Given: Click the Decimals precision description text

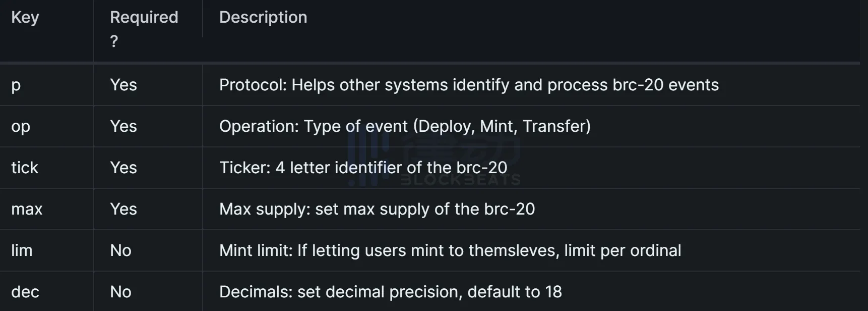Looking at the screenshot, I should (391, 292).
